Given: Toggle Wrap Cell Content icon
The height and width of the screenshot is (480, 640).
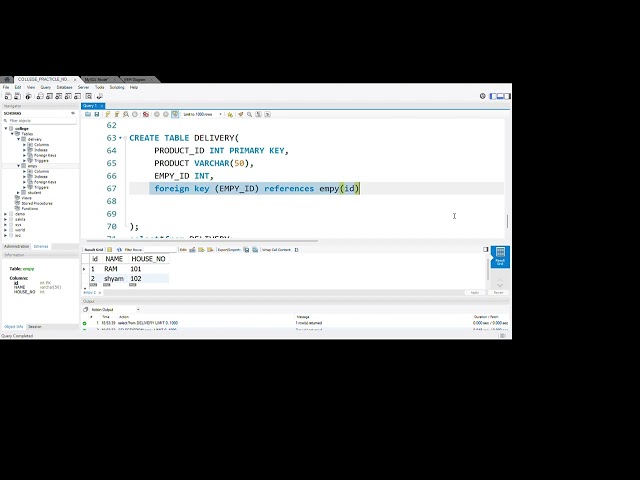Looking at the screenshot, I should point(297,249).
